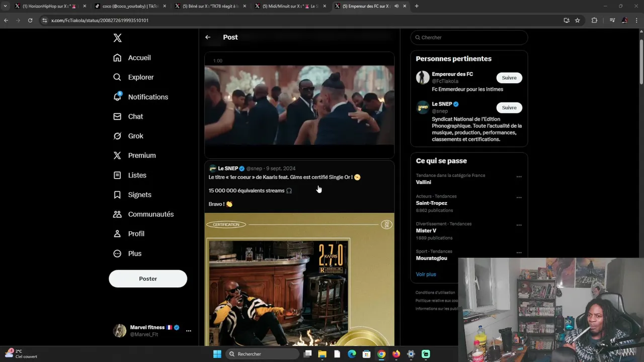Open the Kaaris 2.7.0 certification image
Screen dimensions: 644x362
point(299,280)
